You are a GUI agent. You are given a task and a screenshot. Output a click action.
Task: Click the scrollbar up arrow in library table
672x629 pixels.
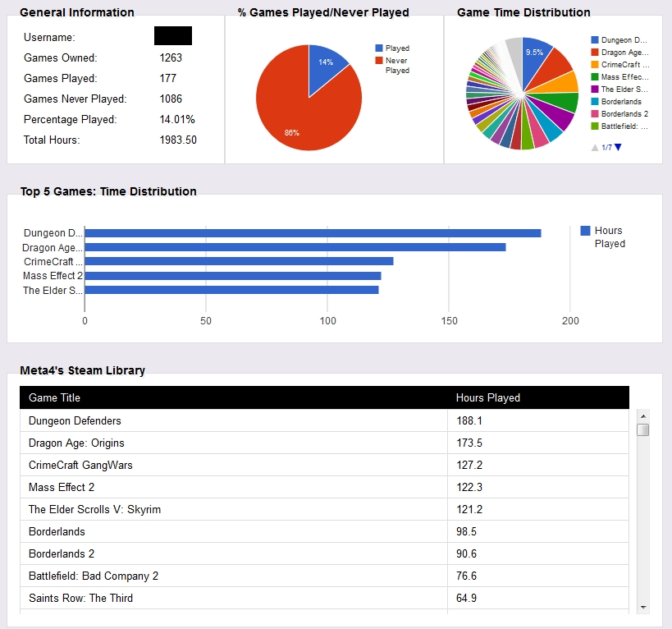tap(642, 416)
